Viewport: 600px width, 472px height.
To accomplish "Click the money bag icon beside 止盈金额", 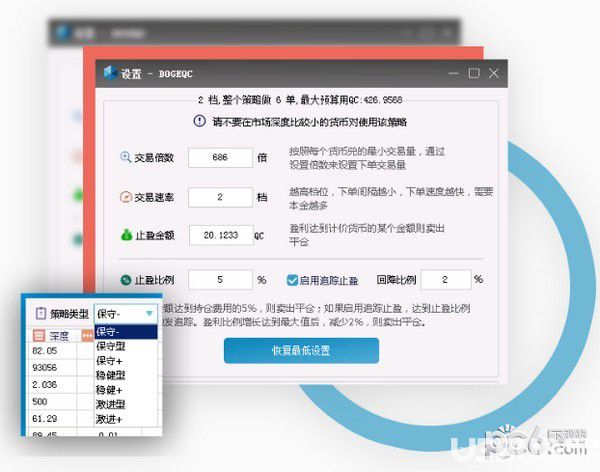I will point(126,235).
